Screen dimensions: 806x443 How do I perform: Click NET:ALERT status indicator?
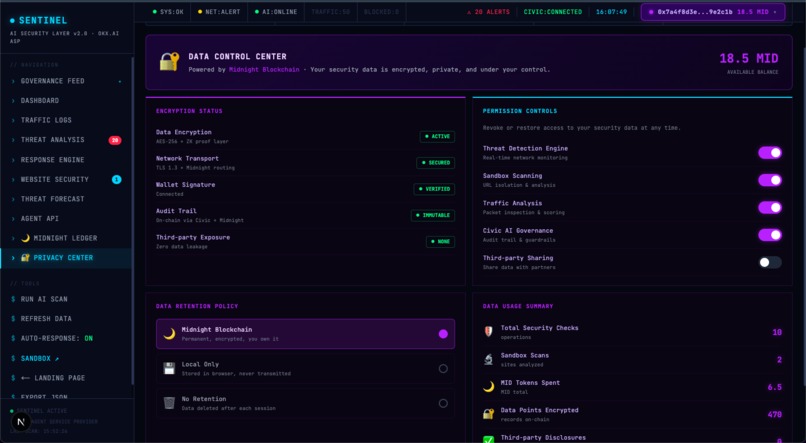219,12
